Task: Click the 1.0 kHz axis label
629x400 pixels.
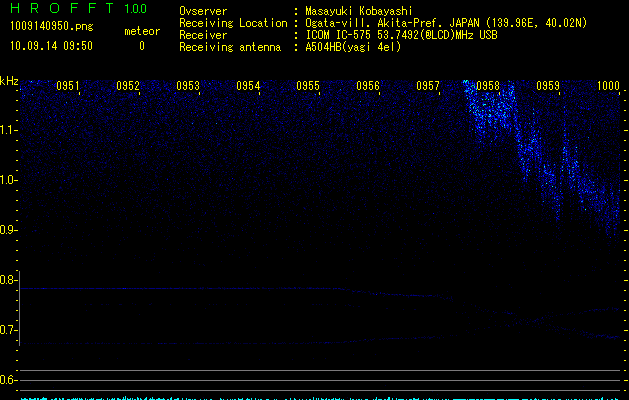Action: point(8,180)
